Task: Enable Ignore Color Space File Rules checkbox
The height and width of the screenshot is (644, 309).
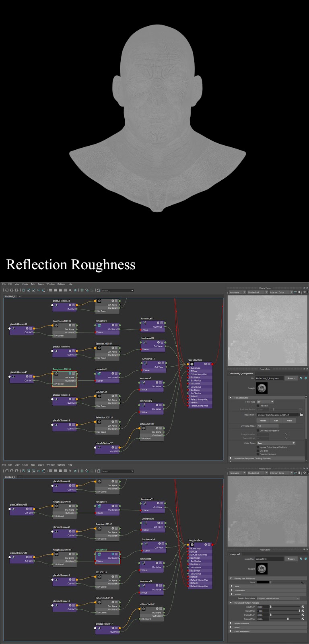Action: coord(258,447)
